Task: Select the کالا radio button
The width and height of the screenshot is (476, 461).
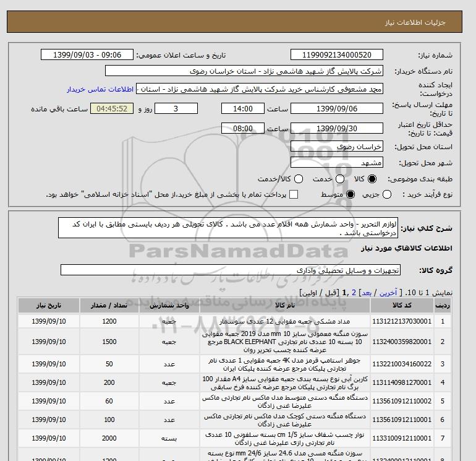Action: coord(372,179)
